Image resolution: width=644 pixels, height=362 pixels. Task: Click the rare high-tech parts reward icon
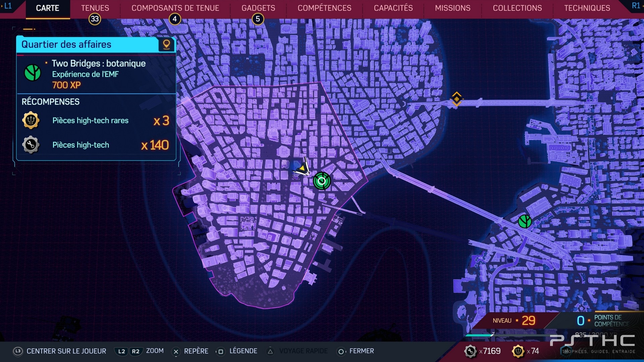click(31, 120)
